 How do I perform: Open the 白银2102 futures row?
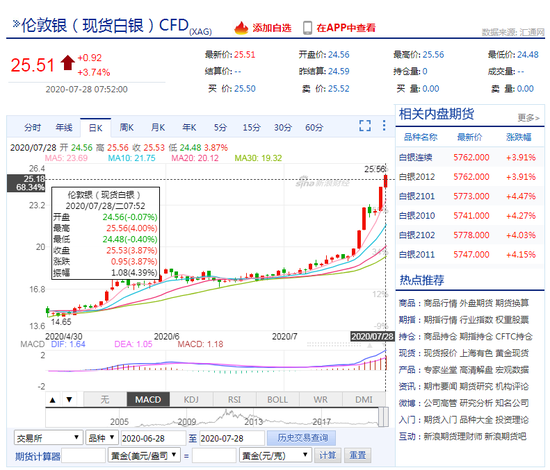(469, 235)
